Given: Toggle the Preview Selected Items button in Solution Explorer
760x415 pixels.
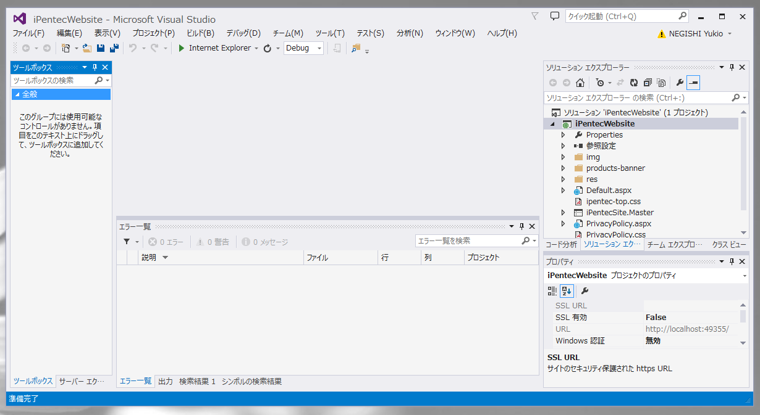Looking at the screenshot, I should coord(694,82).
